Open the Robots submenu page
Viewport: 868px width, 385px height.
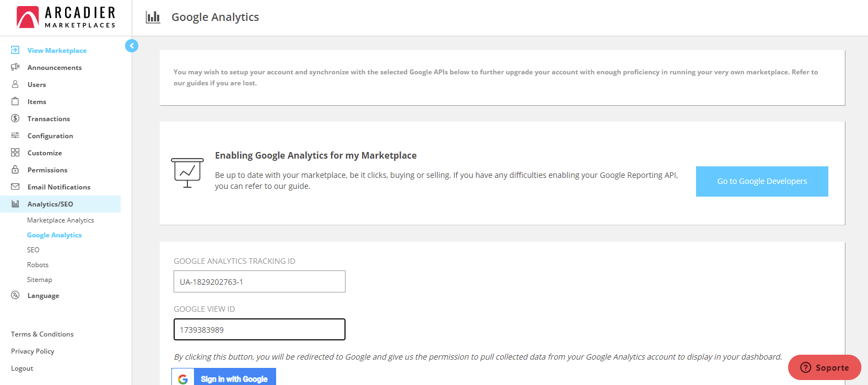(x=37, y=265)
